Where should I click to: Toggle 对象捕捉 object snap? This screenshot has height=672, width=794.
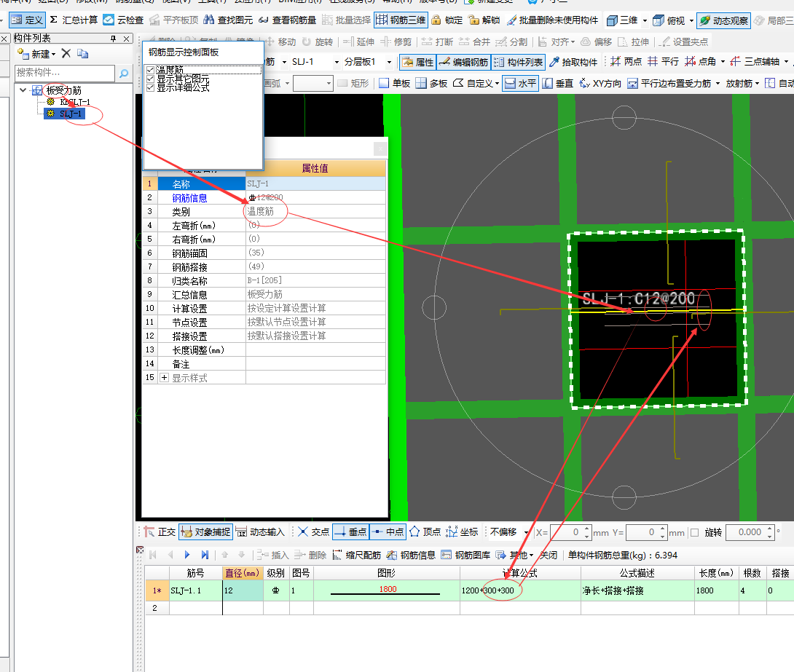(x=205, y=531)
